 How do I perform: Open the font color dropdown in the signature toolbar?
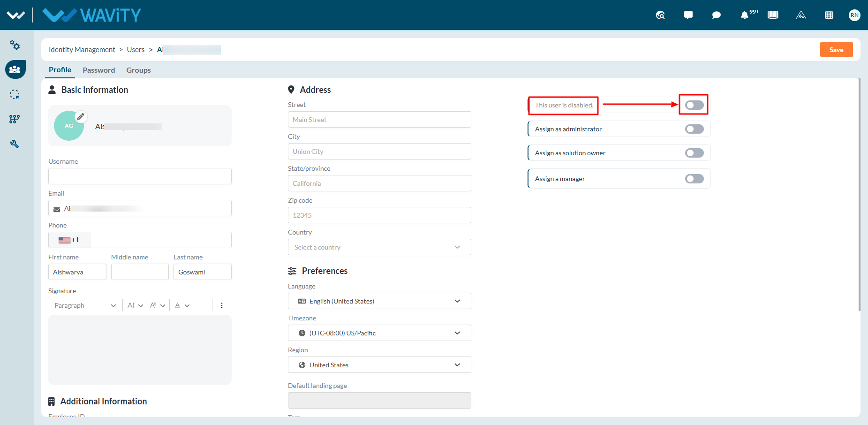pos(182,305)
